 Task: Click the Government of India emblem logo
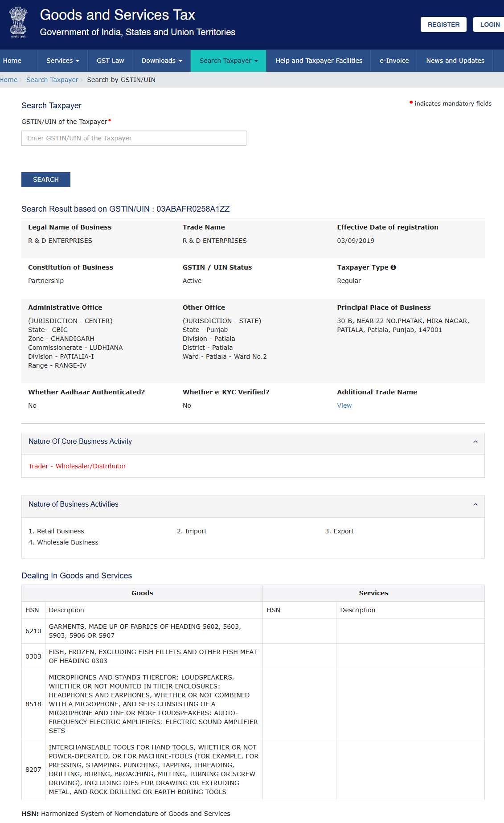coord(18,22)
